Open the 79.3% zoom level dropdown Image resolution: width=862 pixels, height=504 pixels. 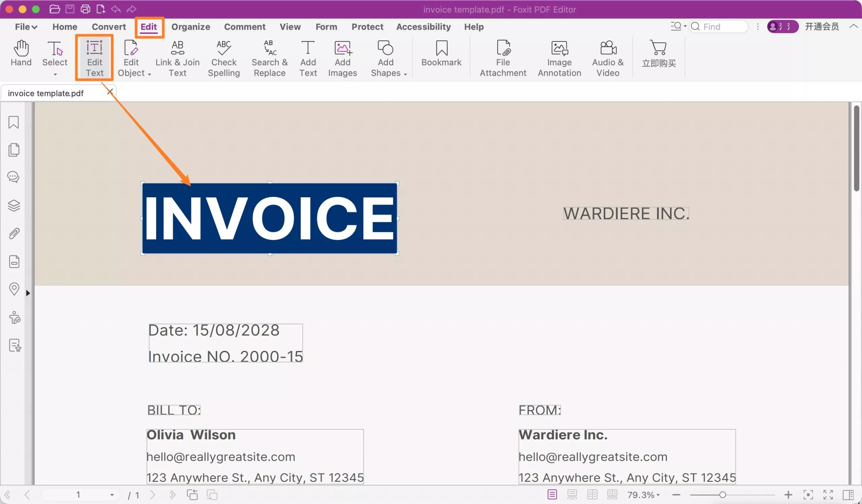[643, 495]
